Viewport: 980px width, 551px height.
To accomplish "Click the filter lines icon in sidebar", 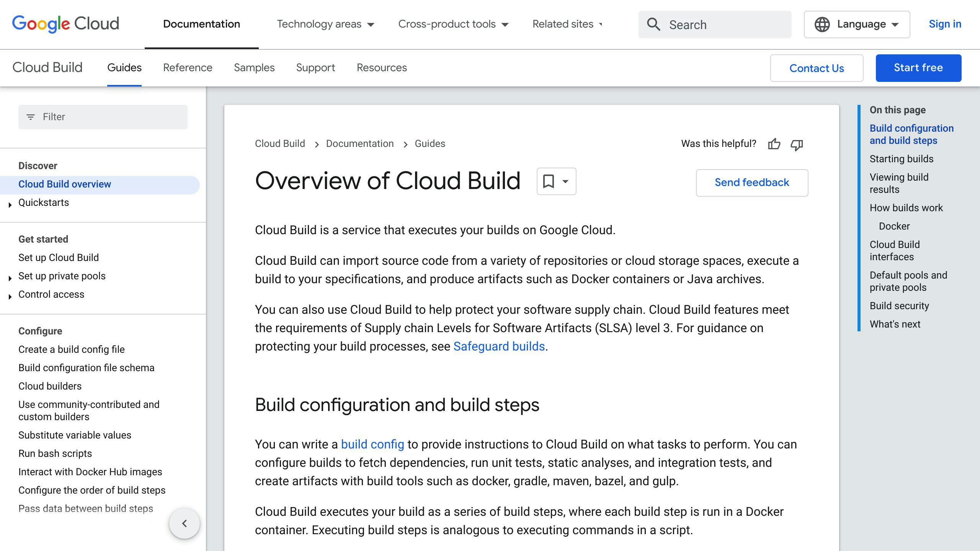I will tap(31, 117).
